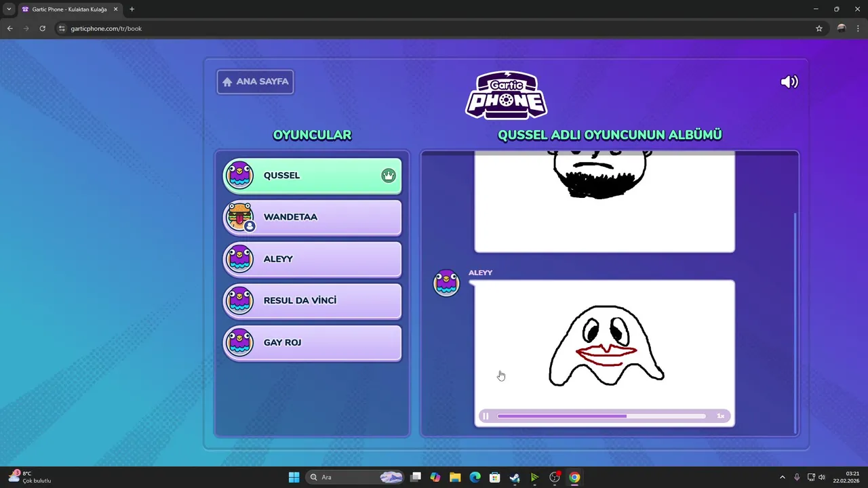Select player ALEYY in the players list
Image resolution: width=868 pixels, height=488 pixels.
click(x=312, y=259)
